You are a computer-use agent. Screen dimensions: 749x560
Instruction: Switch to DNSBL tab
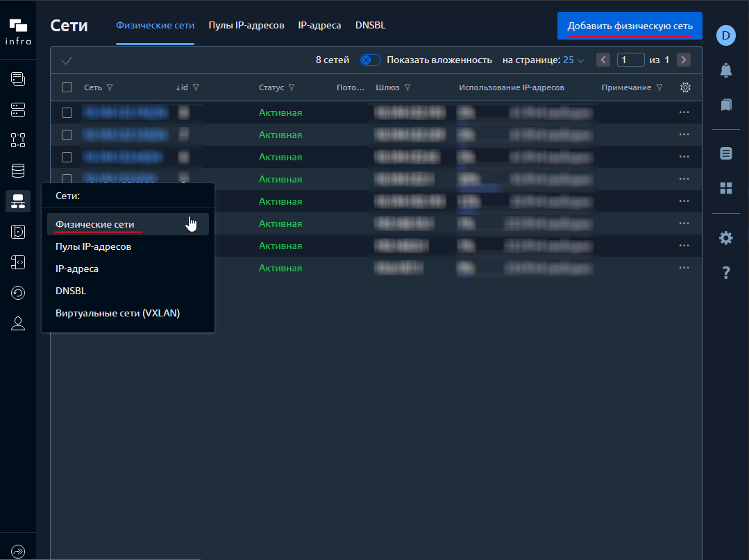(370, 25)
